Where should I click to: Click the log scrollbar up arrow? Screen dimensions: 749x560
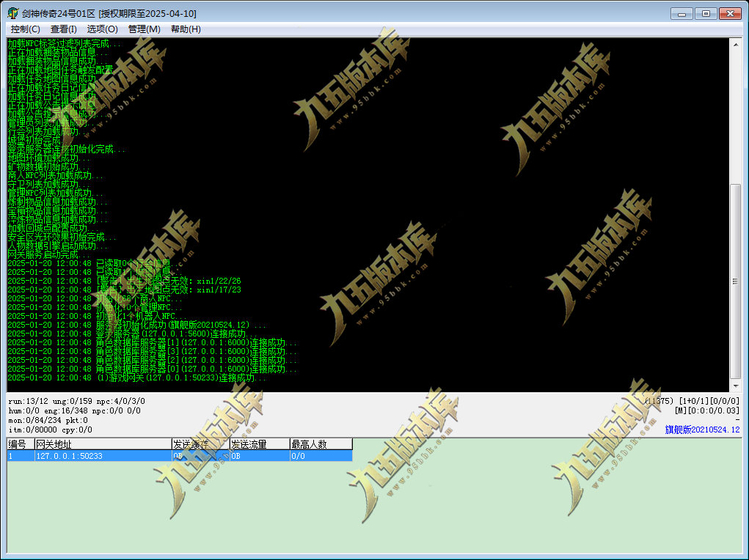click(x=736, y=45)
